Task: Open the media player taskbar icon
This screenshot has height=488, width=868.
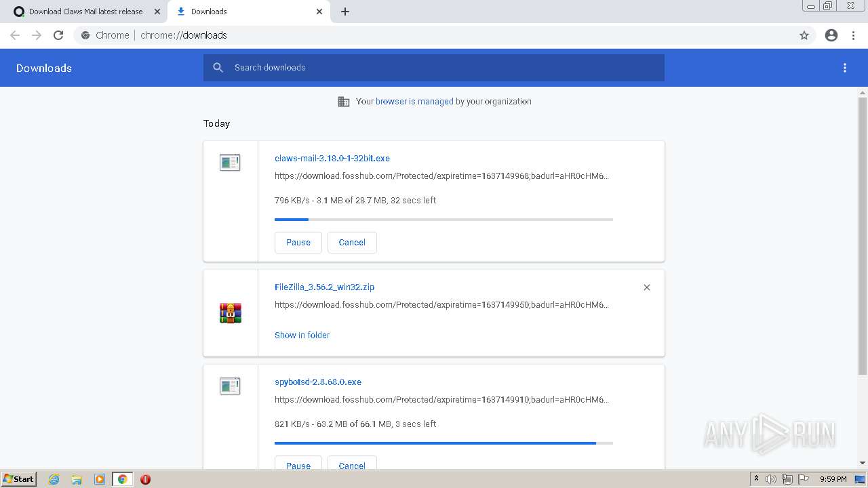Action: pyautogui.click(x=100, y=479)
